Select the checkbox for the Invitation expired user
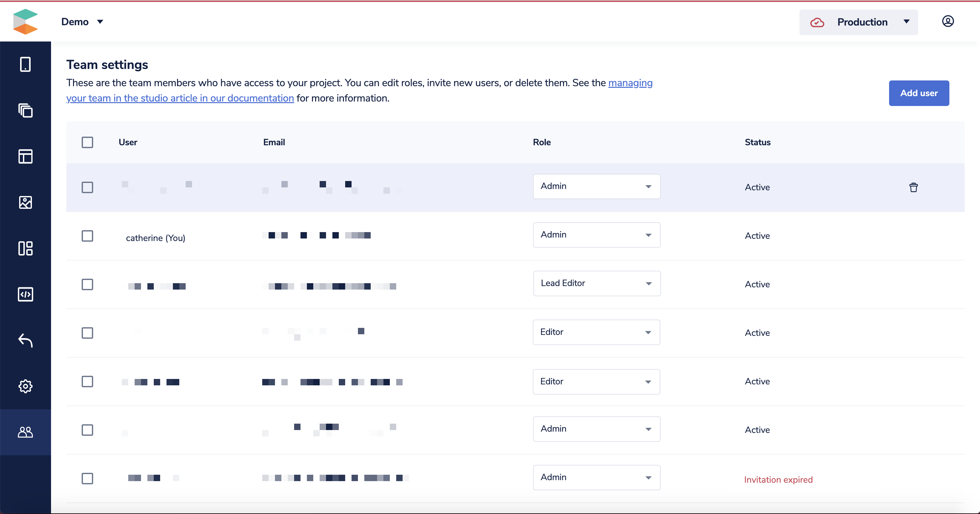This screenshot has height=514, width=980. 87,479
